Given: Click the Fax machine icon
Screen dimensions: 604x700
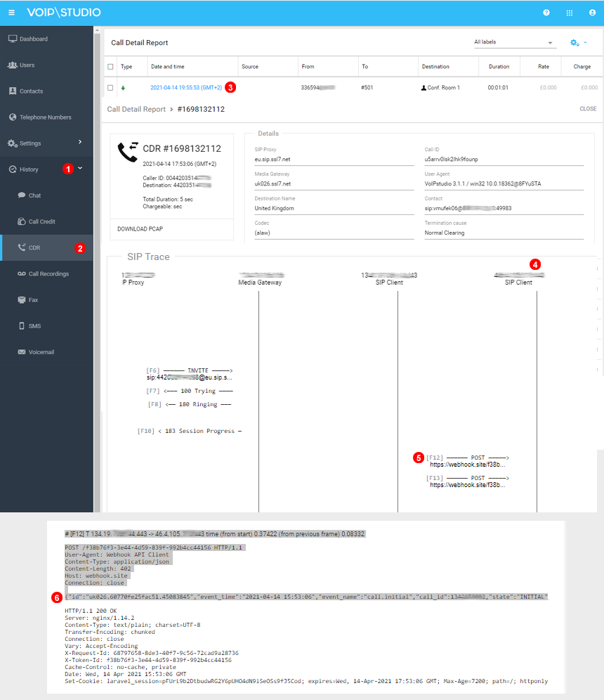Looking at the screenshot, I should click(x=21, y=299).
